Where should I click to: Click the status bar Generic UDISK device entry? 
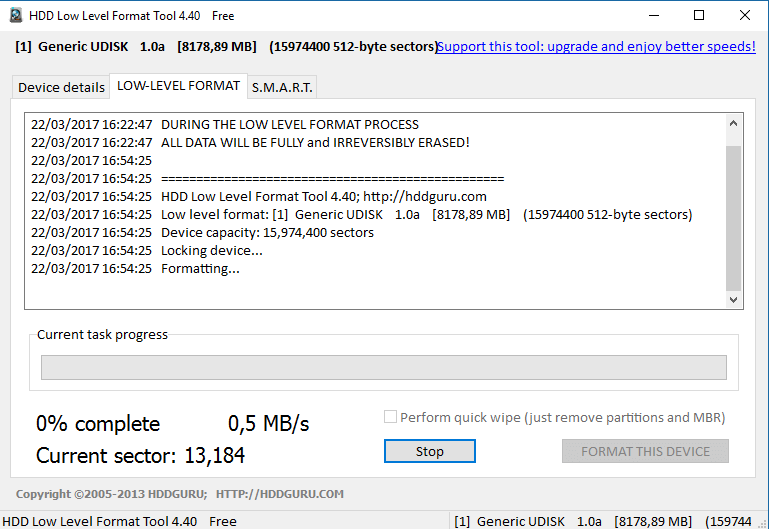[603, 521]
